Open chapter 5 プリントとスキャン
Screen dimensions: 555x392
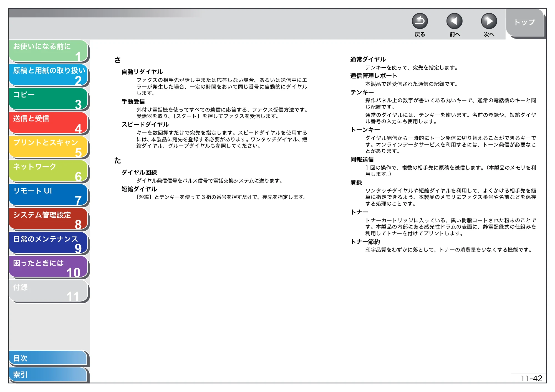[49, 147]
